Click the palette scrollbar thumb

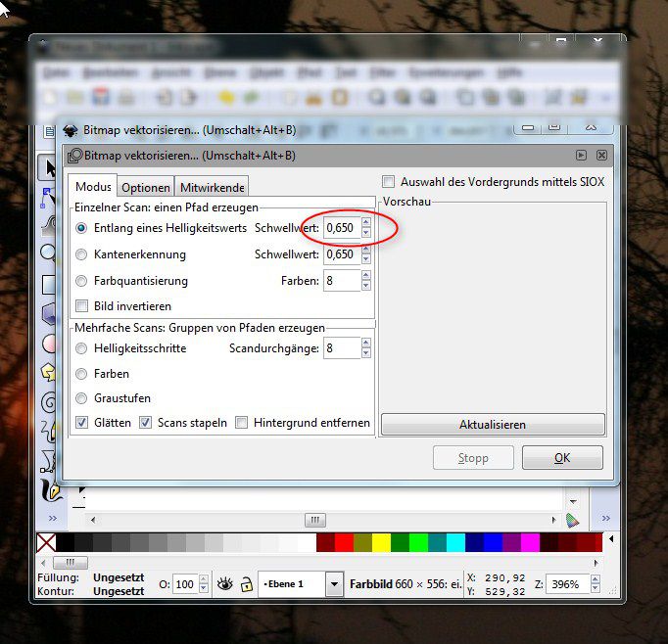tap(71, 562)
